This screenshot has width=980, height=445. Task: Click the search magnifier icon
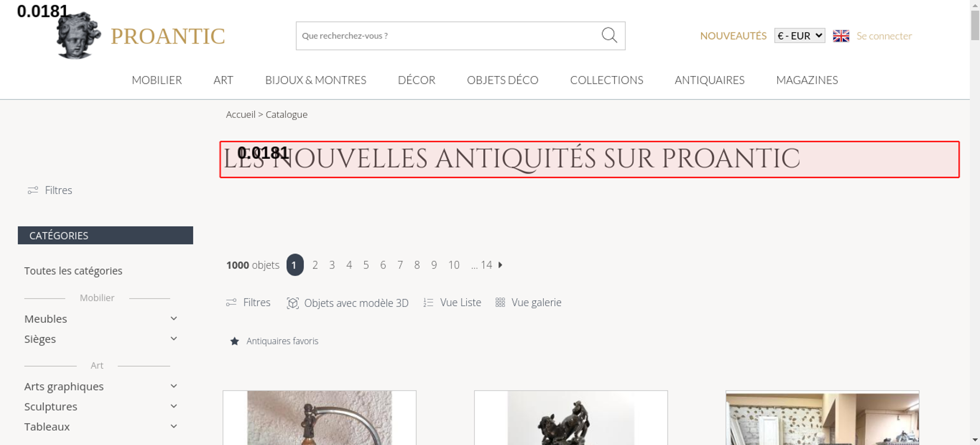click(x=609, y=35)
